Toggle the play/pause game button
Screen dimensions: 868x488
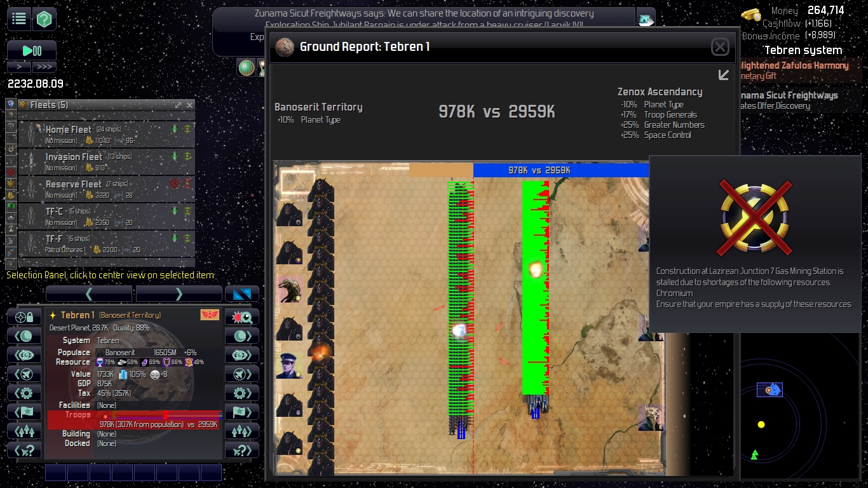click(32, 51)
